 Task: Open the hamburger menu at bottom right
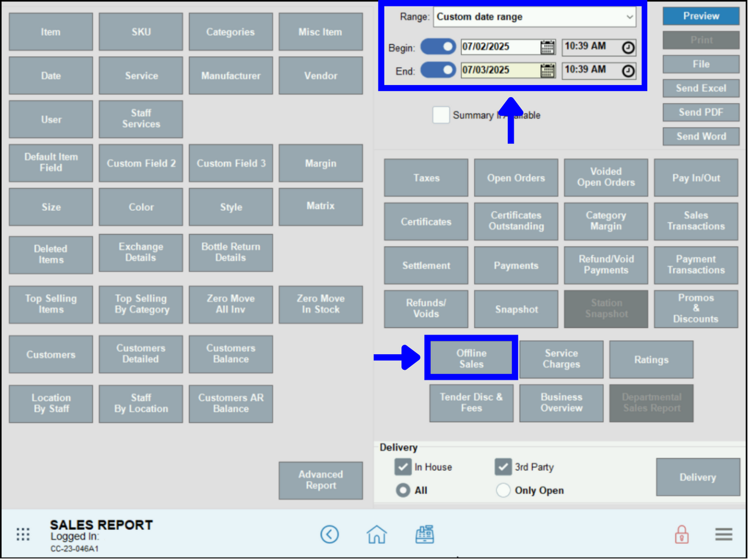(723, 534)
